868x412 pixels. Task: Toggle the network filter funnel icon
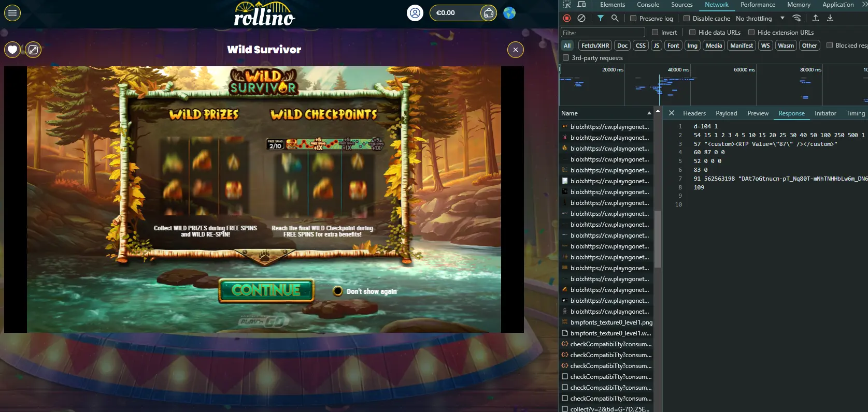[x=600, y=18]
